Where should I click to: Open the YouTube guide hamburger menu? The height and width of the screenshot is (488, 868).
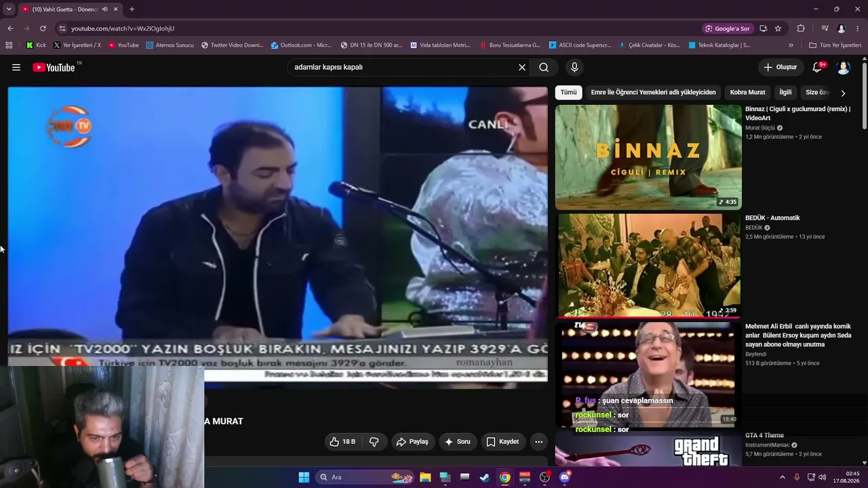click(16, 67)
